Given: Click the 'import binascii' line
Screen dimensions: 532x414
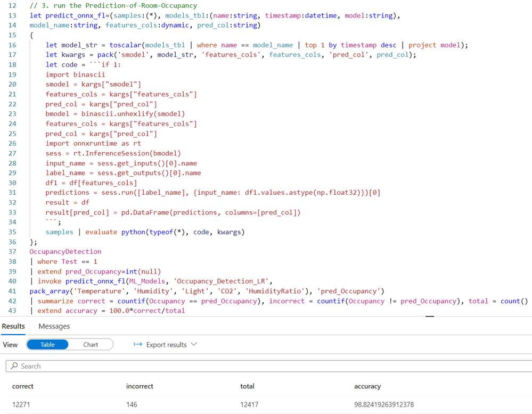Looking at the screenshot, I should click(x=75, y=74).
